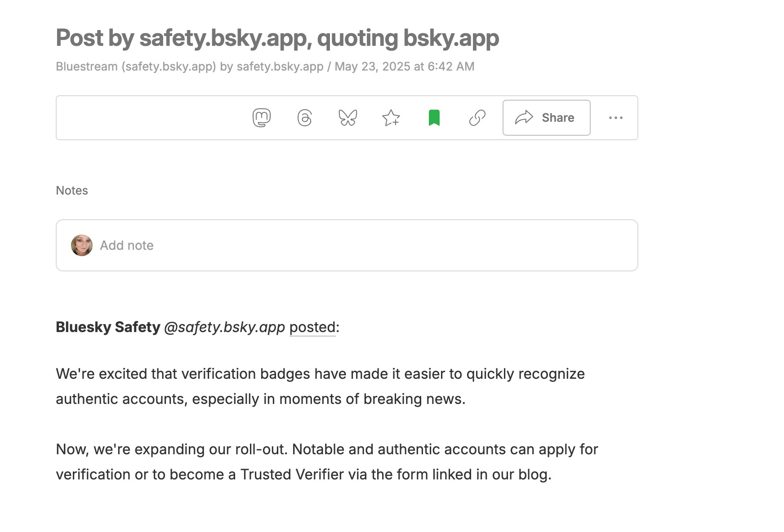This screenshot has height=532, width=784.
Task: Click the post title heading
Action: click(x=277, y=38)
